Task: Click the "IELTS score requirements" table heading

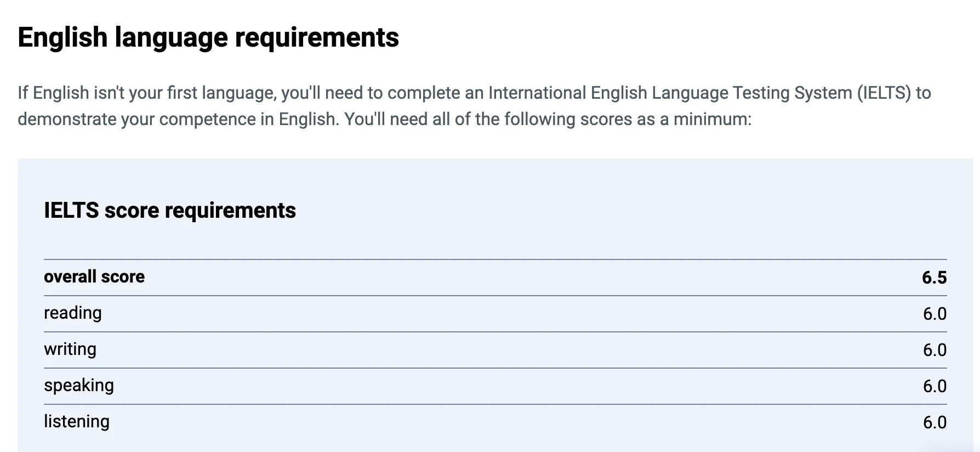Action: click(170, 211)
